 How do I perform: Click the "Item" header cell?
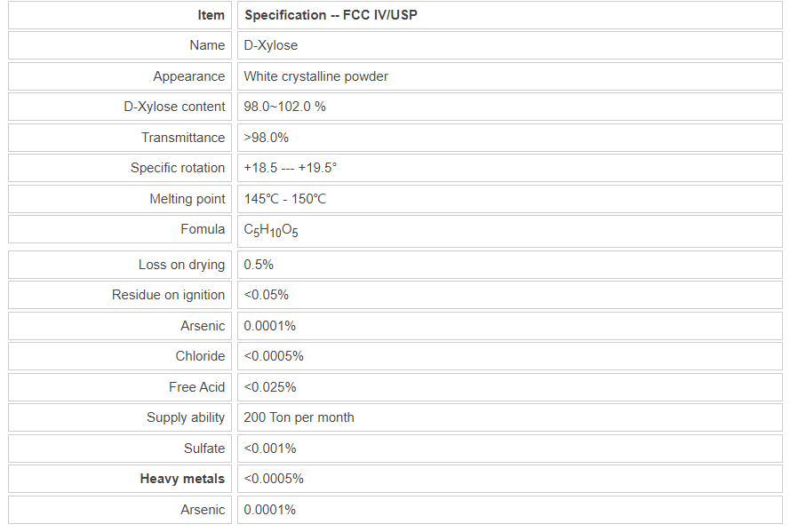coord(211,15)
